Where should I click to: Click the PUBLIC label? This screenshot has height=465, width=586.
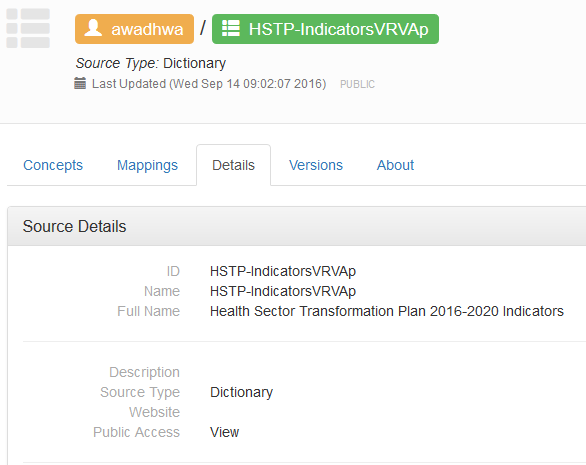[357, 84]
